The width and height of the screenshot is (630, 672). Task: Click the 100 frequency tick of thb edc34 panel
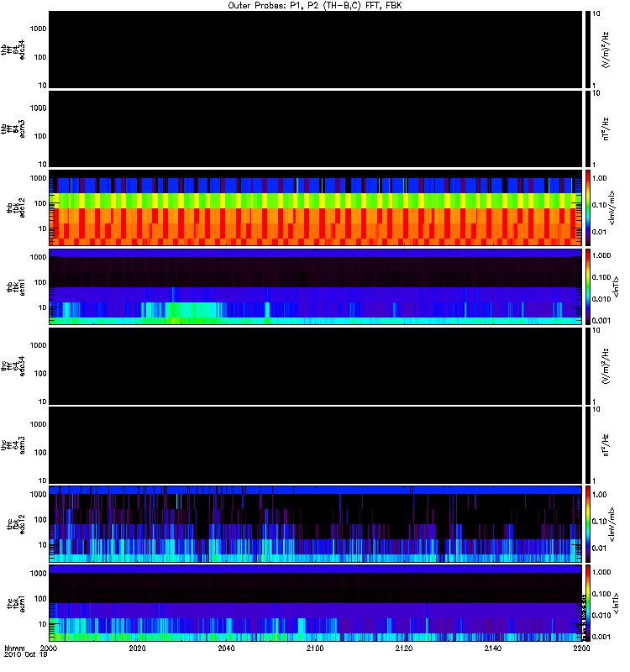tap(40, 57)
